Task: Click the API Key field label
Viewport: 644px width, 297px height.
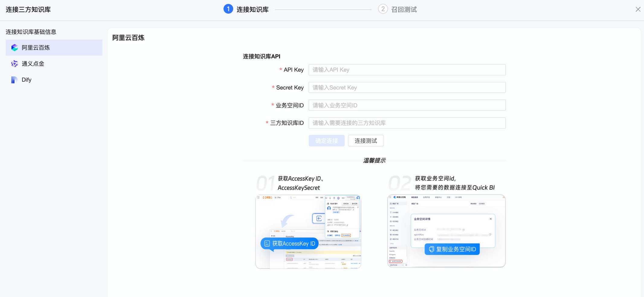Action: pyautogui.click(x=294, y=70)
